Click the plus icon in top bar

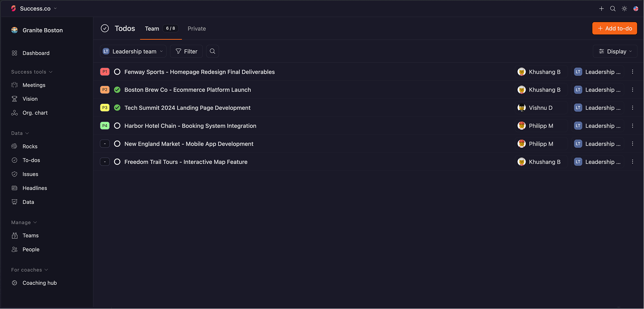click(601, 9)
